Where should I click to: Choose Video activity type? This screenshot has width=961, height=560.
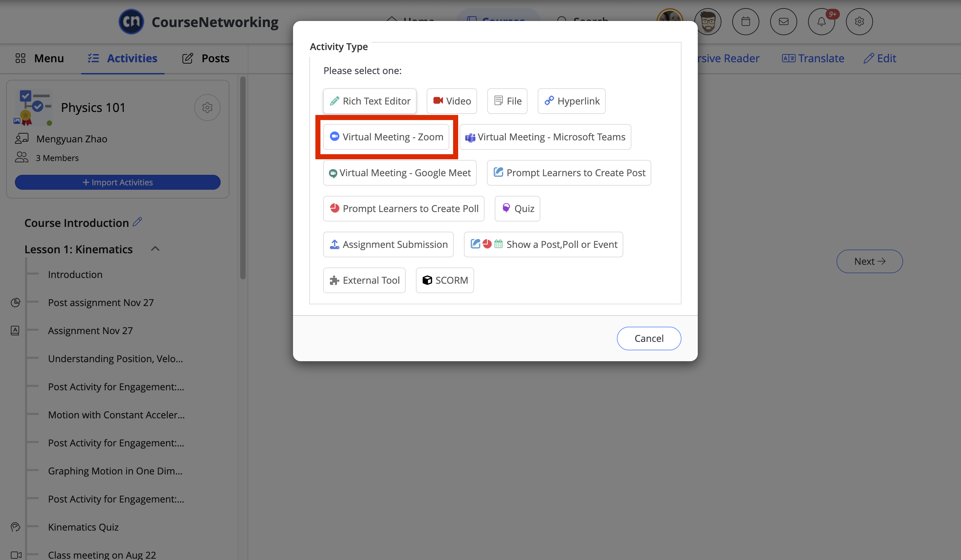tap(451, 101)
